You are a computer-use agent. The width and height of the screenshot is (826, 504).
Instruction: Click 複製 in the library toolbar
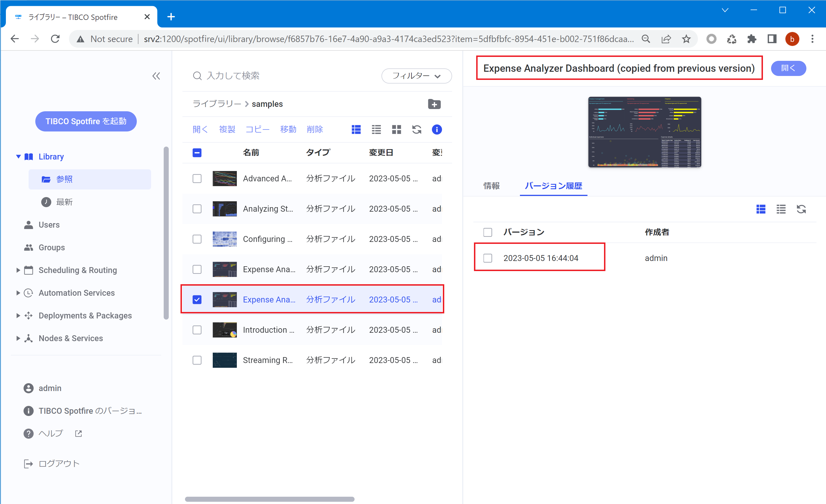click(x=227, y=130)
